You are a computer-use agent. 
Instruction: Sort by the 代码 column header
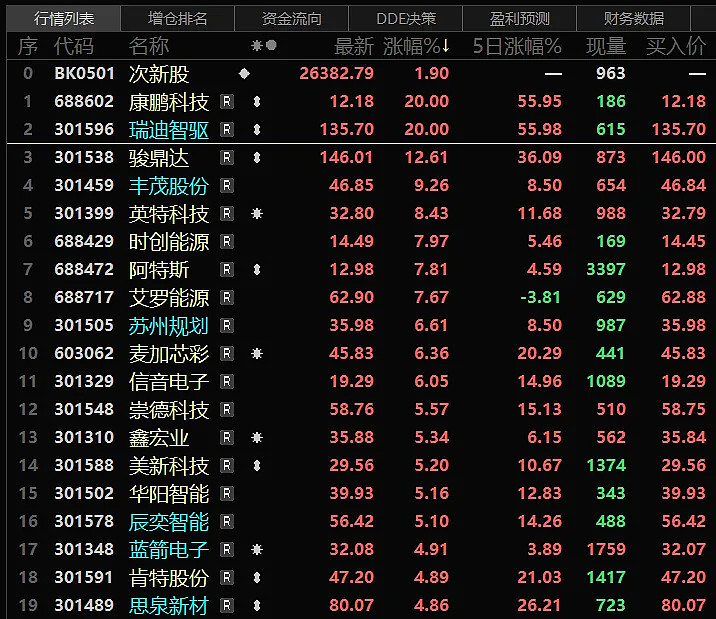(74, 46)
